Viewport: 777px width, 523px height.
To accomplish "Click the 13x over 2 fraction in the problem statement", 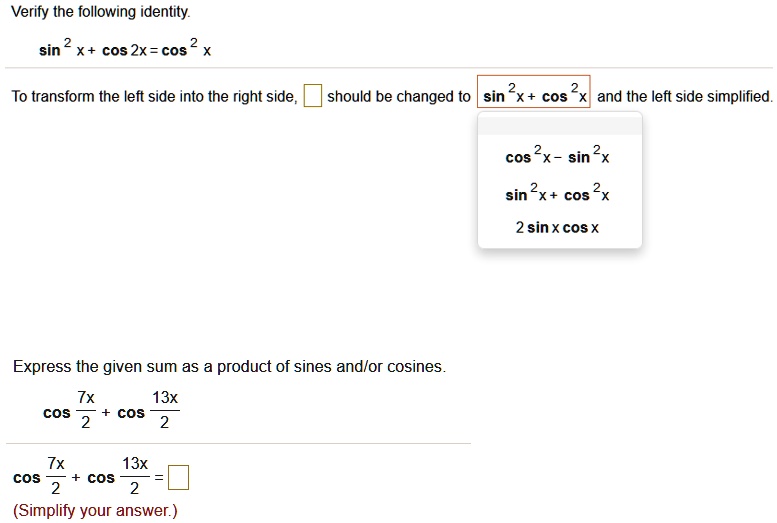I will point(165,410).
